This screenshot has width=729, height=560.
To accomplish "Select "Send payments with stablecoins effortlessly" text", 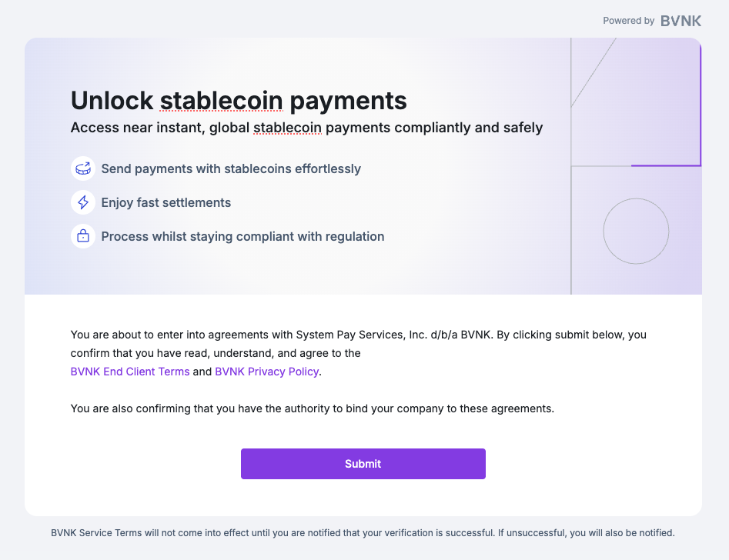I will 231,168.
